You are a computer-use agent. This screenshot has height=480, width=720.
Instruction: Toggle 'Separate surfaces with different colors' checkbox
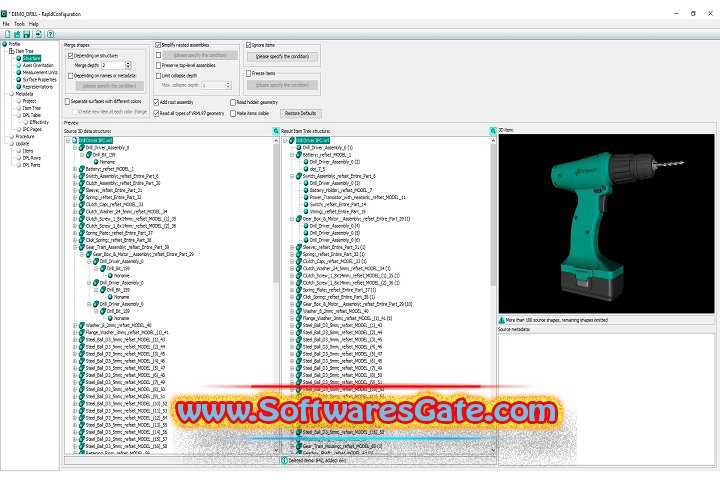[68, 102]
